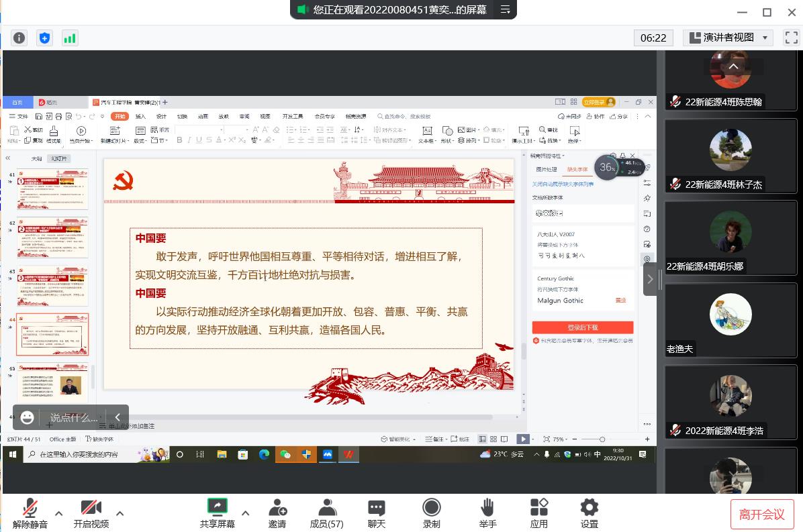Turn on camera via 开启视频
The width and height of the screenshot is (803, 532).
coord(91,513)
